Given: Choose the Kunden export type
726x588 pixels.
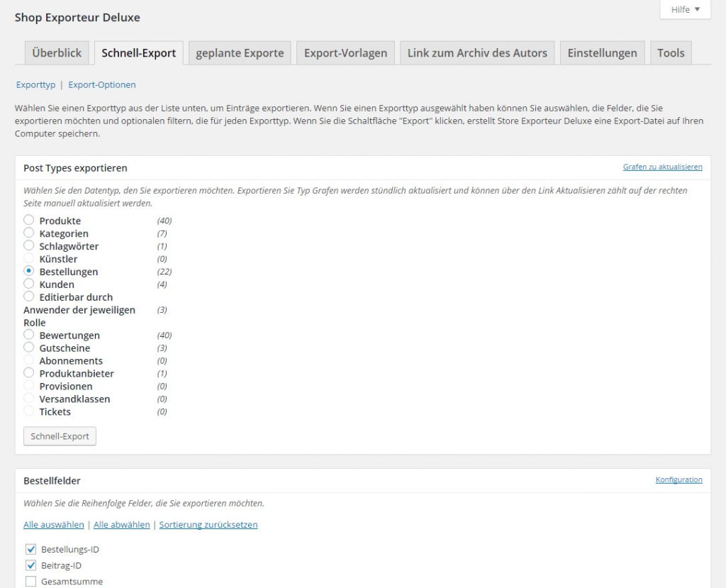Looking at the screenshot, I should pyautogui.click(x=28, y=284).
